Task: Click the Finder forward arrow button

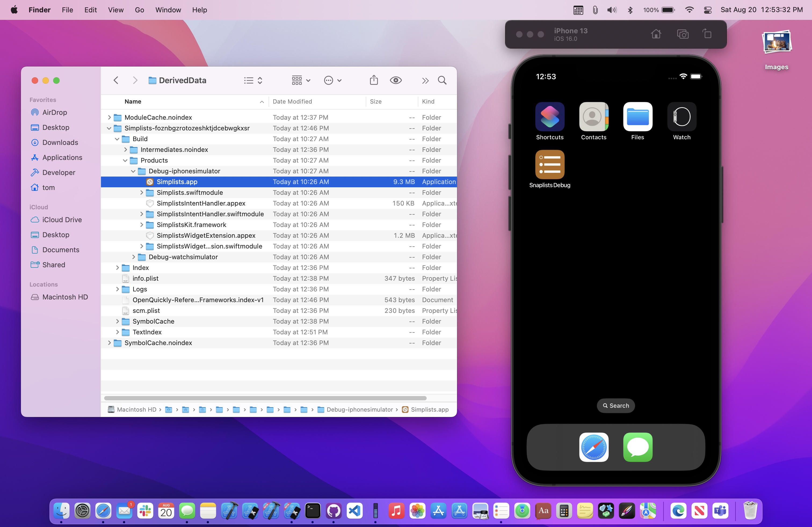Action: tap(135, 80)
